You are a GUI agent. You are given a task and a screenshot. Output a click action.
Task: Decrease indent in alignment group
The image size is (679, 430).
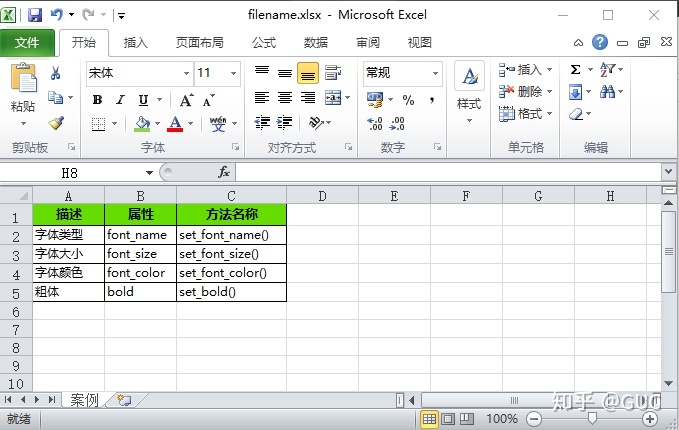[x=262, y=123]
